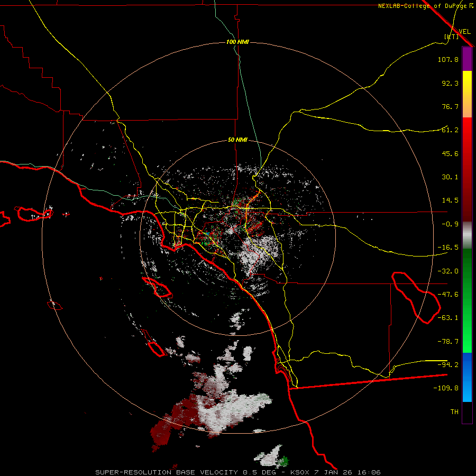Click the -16.5 velocity scale value
The width and height of the screenshot is (476, 476).
click(448, 248)
